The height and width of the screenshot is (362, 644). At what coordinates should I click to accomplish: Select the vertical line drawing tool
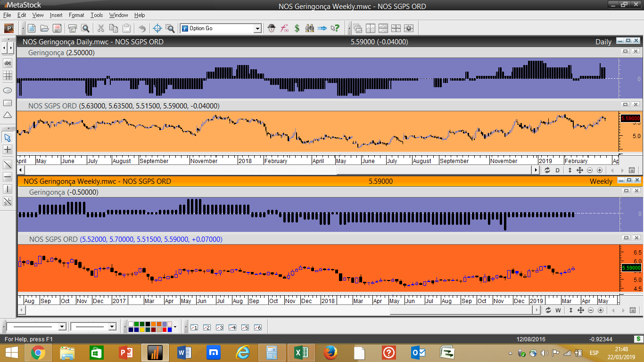coord(8,189)
